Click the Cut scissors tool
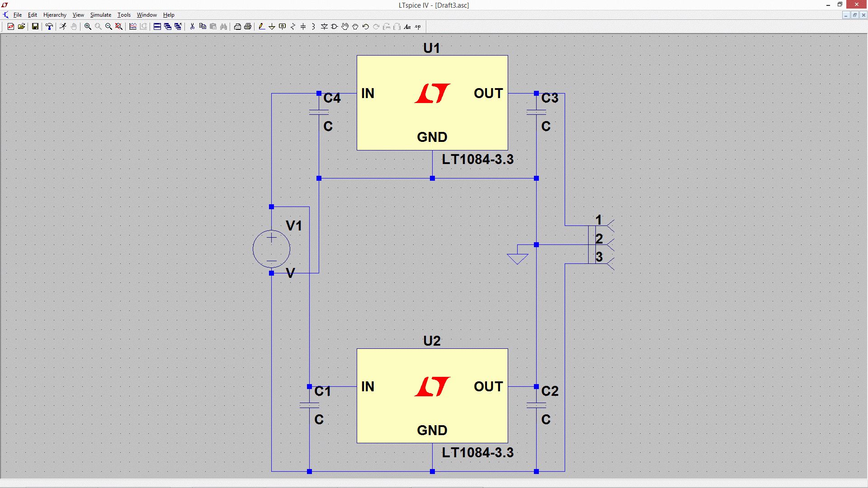The width and height of the screenshot is (868, 488). tap(192, 27)
